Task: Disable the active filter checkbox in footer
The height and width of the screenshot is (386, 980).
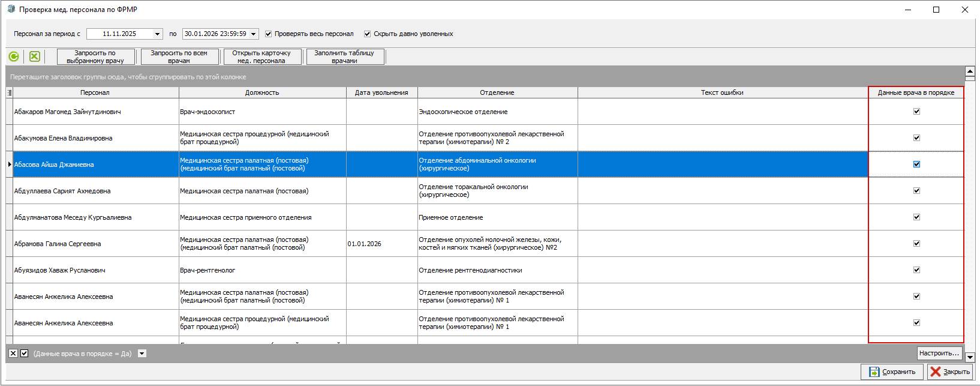Action: [x=25, y=354]
